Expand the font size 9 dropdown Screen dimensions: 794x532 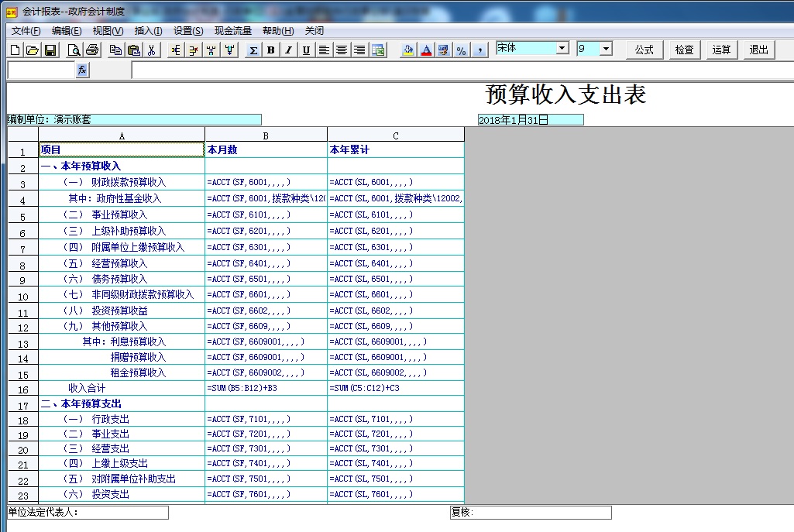pyautogui.click(x=606, y=49)
